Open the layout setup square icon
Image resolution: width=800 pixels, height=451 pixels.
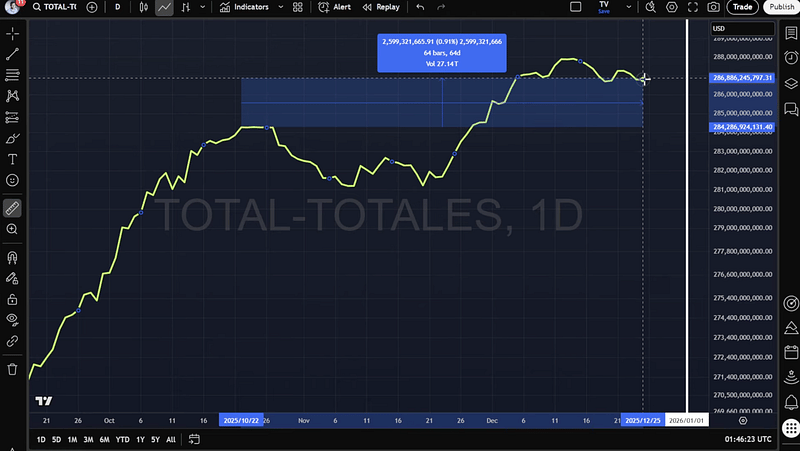(x=576, y=7)
